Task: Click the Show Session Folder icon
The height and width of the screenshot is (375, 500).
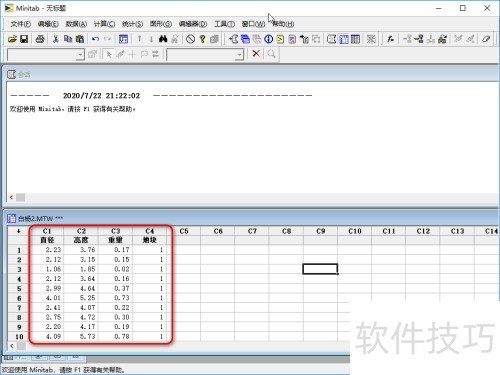Action: tap(234, 39)
